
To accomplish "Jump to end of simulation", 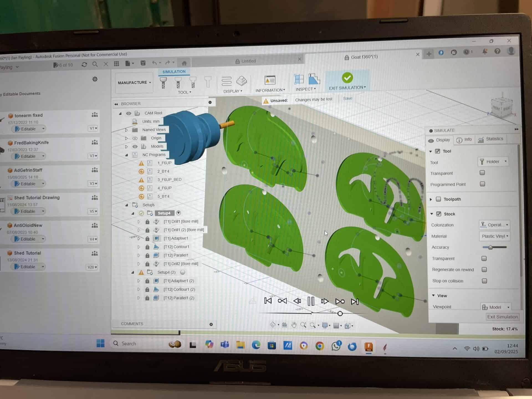I will [355, 301].
